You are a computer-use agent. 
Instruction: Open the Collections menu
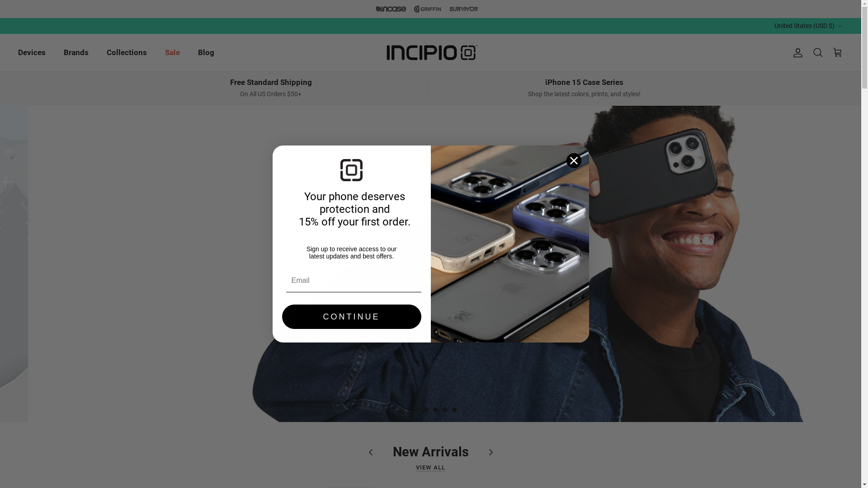pos(127,52)
